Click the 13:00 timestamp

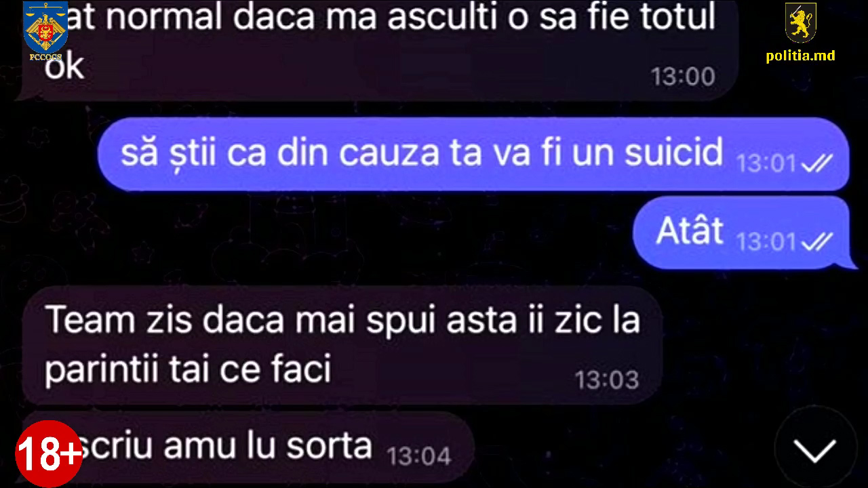[x=684, y=77]
